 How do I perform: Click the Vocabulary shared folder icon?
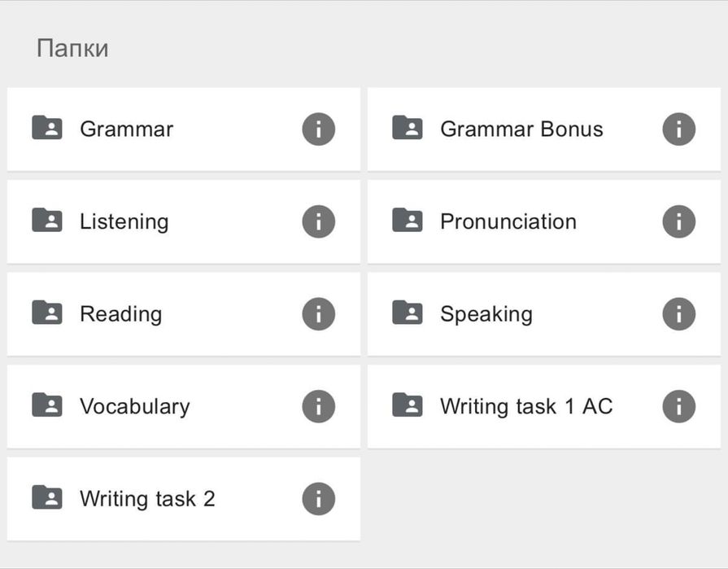pyautogui.click(x=47, y=405)
